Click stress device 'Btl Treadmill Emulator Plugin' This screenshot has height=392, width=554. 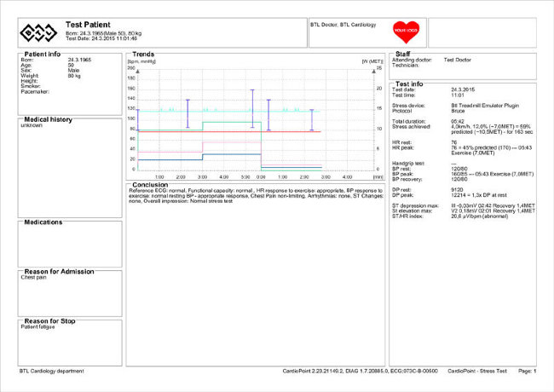pyautogui.click(x=485, y=106)
